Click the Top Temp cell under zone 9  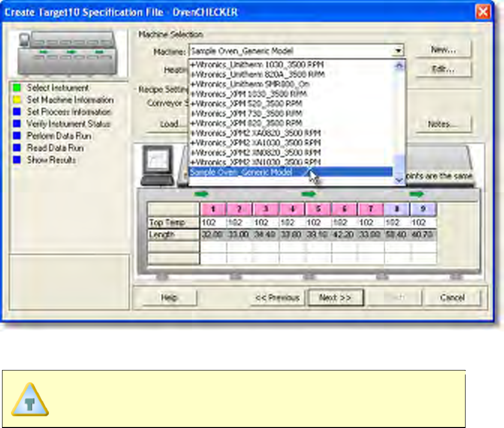tap(423, 222)
